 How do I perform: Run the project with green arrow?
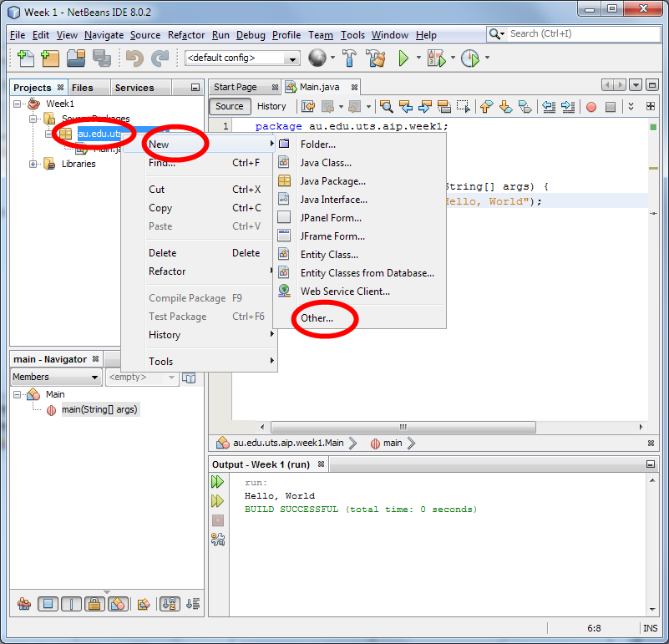click(x=403, y=58)
